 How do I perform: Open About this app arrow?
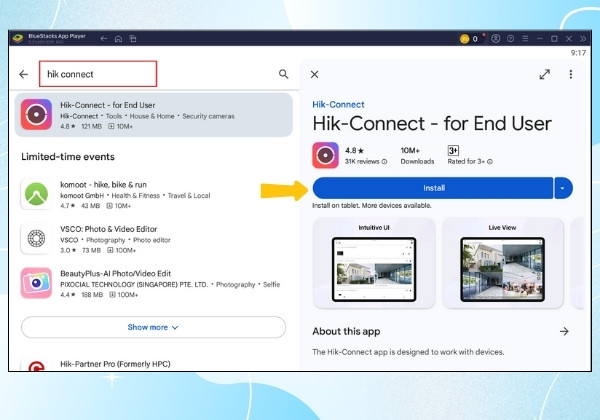tap(564, 331)
